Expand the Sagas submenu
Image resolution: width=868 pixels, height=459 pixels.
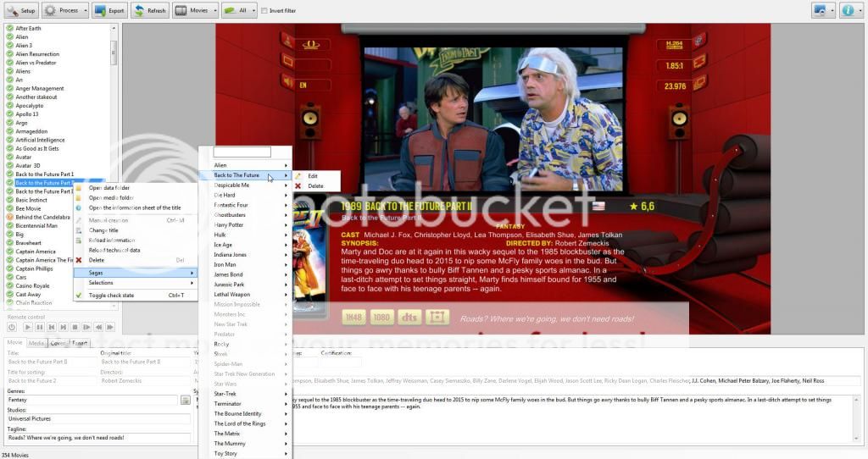tap(136, 273)
